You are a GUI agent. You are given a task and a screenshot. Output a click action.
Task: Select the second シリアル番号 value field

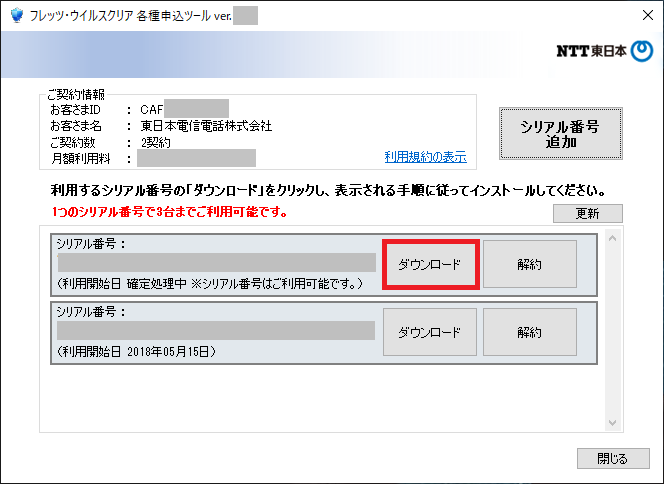216,330
